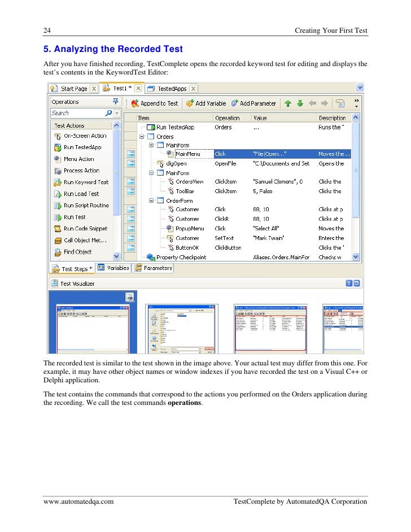Click the search magnifier icon
Image resolution: width=411 pixels, height=532 pixels.
tap(108, 113)
